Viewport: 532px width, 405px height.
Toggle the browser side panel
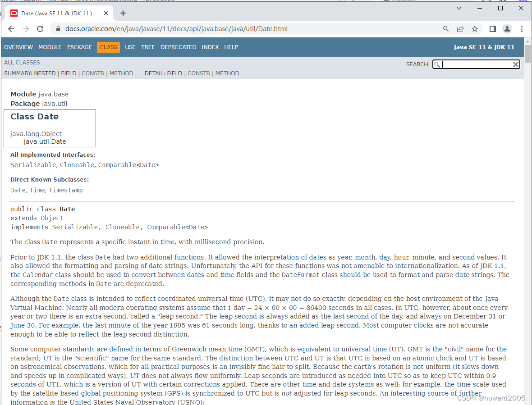[x=493, y=29]
